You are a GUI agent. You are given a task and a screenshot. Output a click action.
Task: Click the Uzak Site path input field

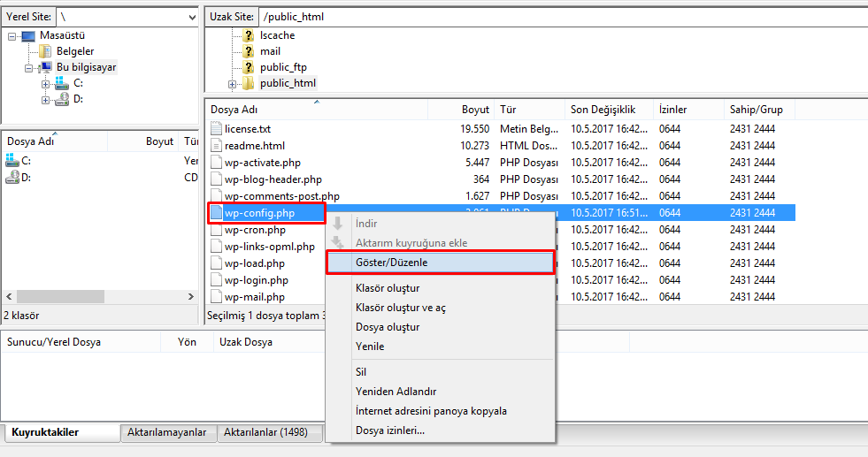tap(557, 17)
